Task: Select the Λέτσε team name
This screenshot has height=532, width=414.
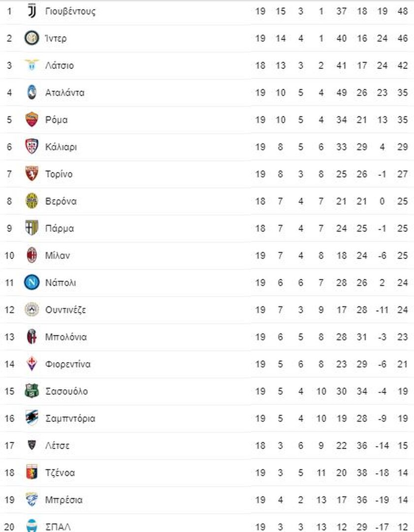Action: coord(57,446)
